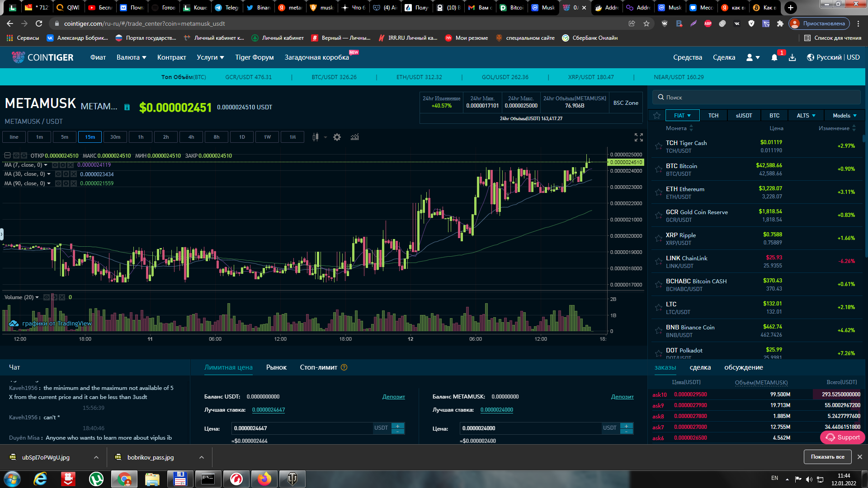Open the chart indicators icon
This screenshot has width=868, height=488.
click(355, 137)
